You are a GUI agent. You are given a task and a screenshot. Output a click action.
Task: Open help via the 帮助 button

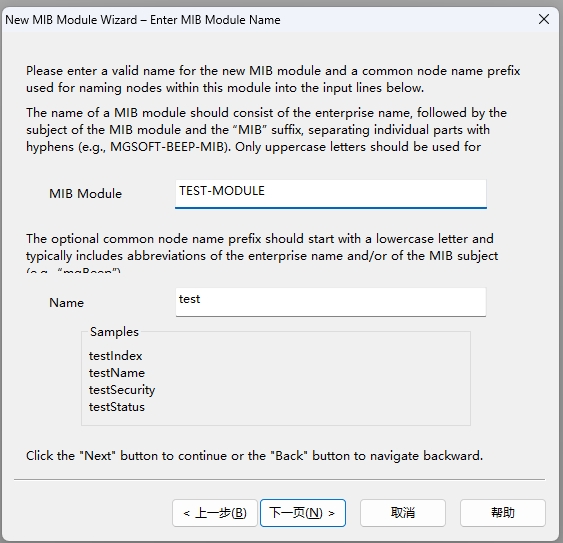[503, 513]
